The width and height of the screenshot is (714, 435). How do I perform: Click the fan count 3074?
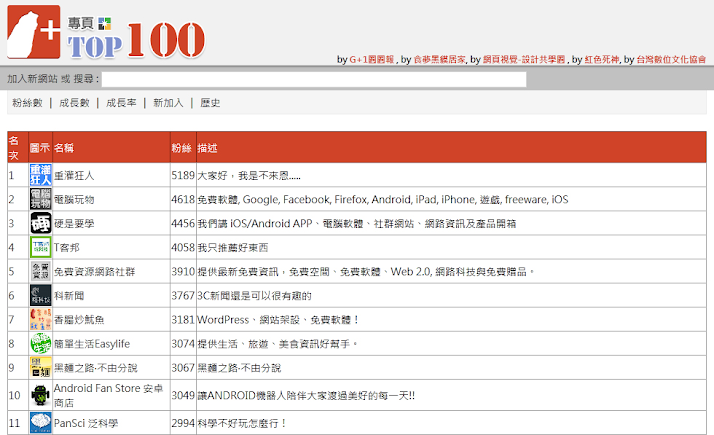point(183,344)
